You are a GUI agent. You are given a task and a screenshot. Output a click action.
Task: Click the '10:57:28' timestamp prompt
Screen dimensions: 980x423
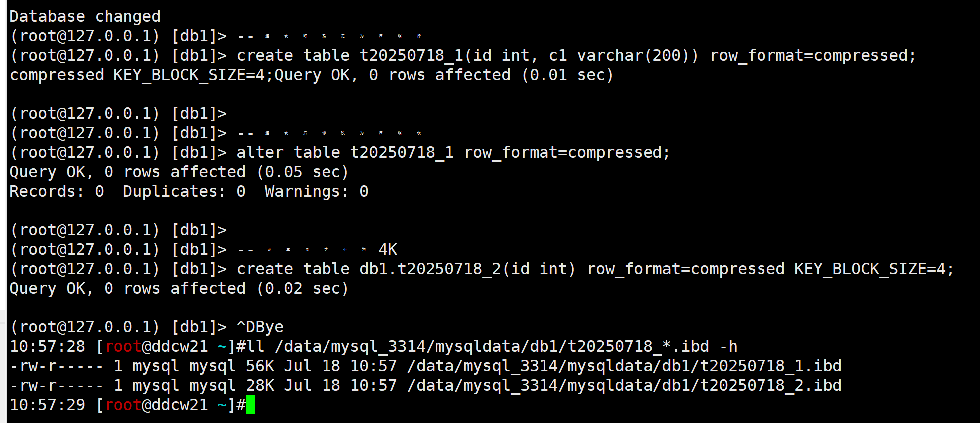tap(47, 346)
